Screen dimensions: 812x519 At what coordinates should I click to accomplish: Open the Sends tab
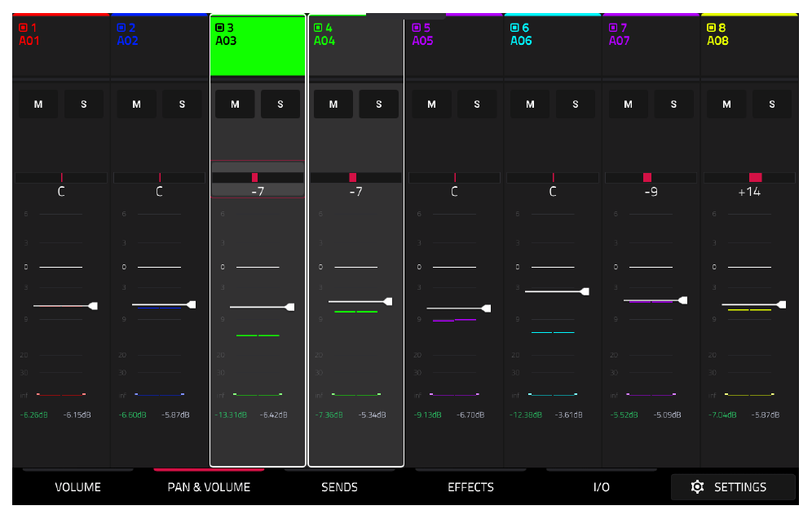pos(340,487)
